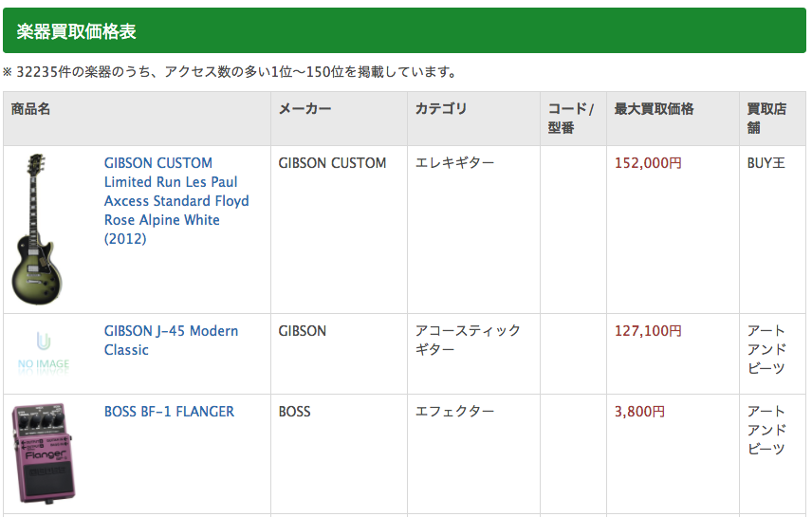Click the 楽器買取価格表 green heading

click(77, 31)
